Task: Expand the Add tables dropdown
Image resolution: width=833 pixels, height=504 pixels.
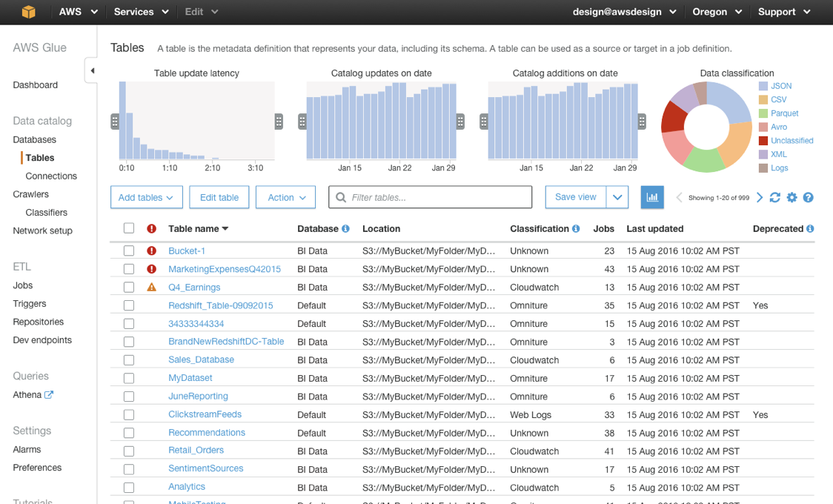Action: (147, 197)
